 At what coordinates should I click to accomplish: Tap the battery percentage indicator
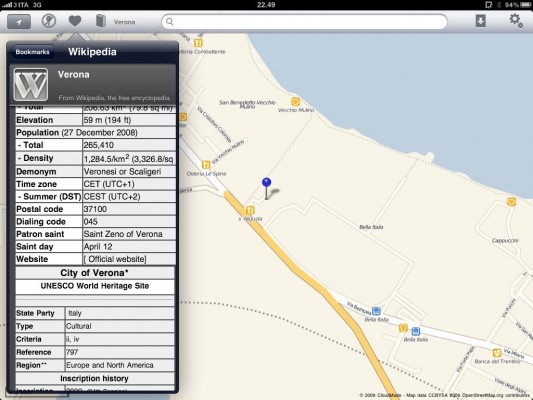(511, 5)
